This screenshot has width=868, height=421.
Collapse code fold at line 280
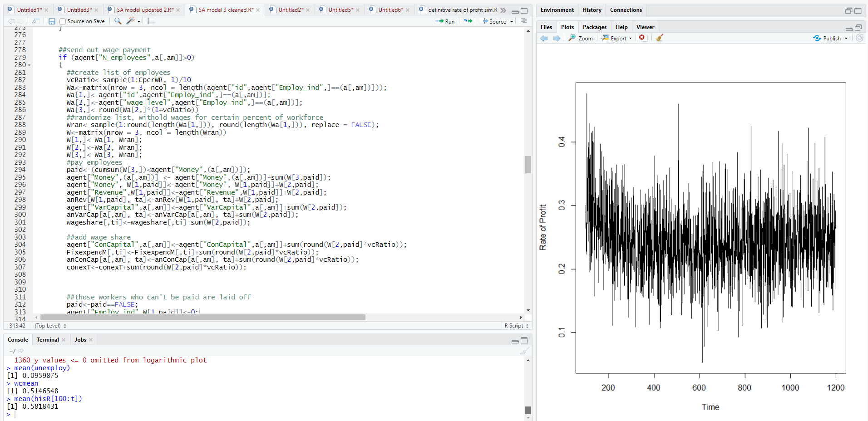click(x=30, y=65)
